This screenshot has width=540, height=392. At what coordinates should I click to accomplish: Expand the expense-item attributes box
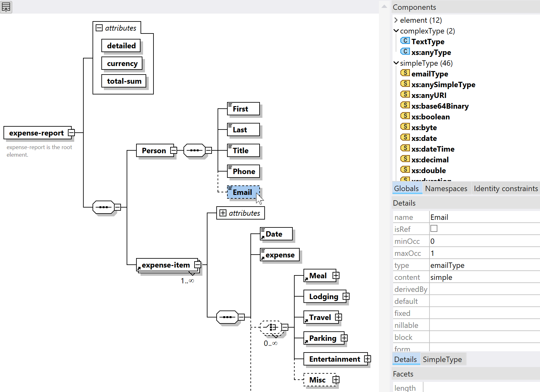click(x=223, y=213)
